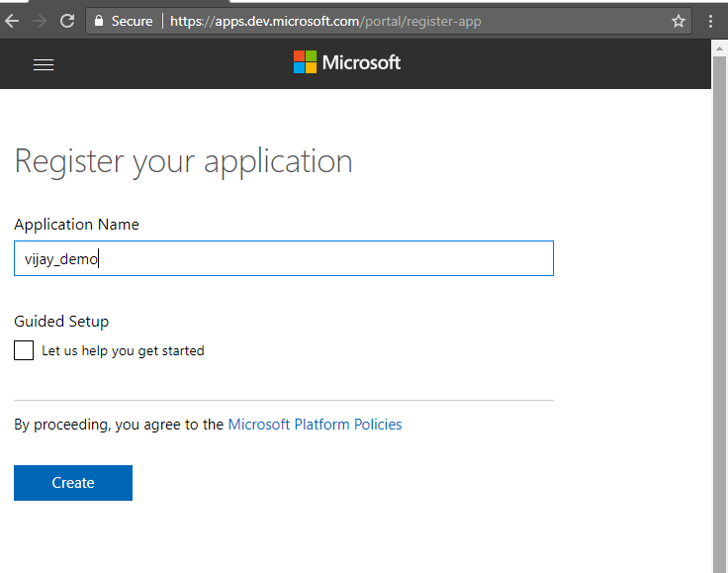Image resolution: width=728 pixels, height=573 pixels.
Task: Click the 'Register your application' heading
Action: [183, 162]
